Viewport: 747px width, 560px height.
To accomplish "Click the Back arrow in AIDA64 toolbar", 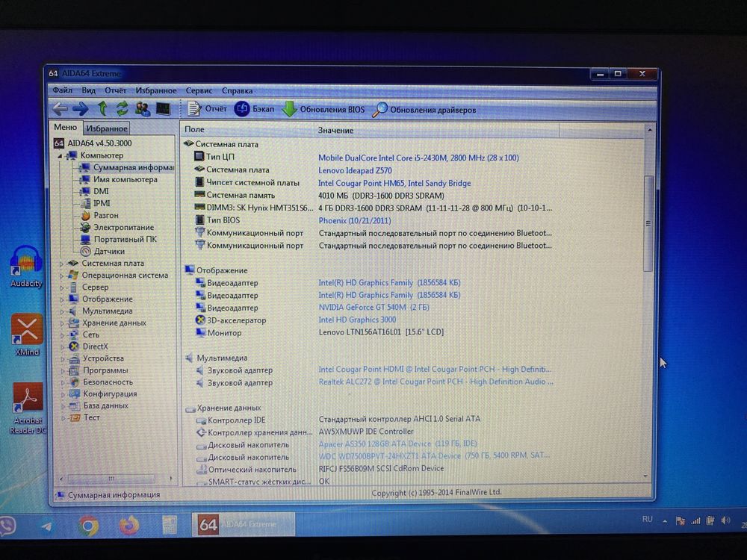I will point(60,109).
